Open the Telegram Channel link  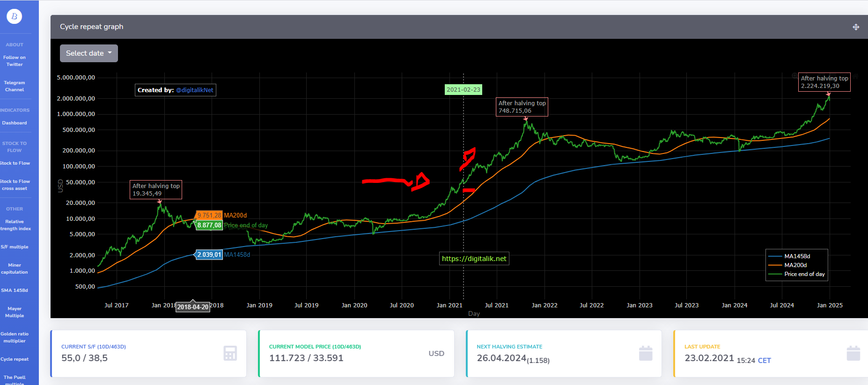coord(15,86)
